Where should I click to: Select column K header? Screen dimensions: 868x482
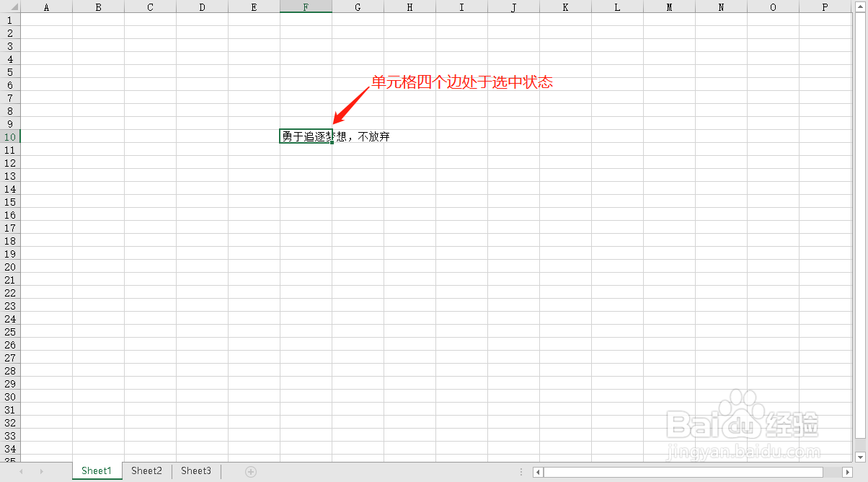tap(565, 6)
